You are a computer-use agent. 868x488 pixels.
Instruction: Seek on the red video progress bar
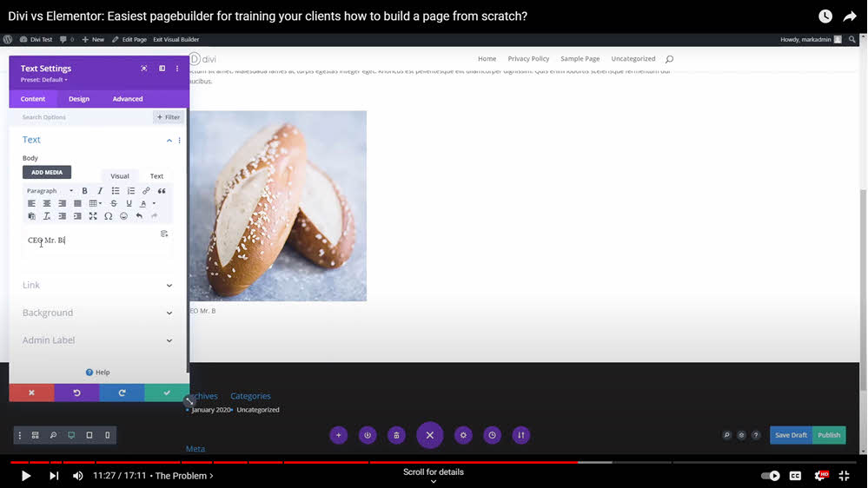pos(348,462)
